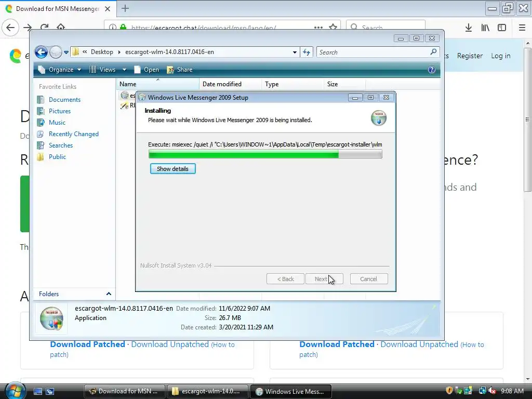Open Explorer help icon
532x399 pixels.
[x=431, y=70]
